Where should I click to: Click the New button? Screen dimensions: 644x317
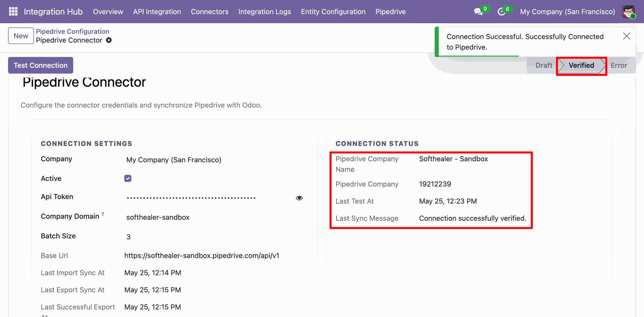(21, 36)
